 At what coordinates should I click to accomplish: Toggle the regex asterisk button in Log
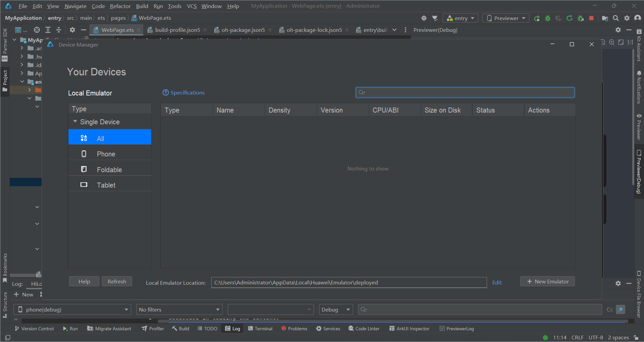click(621, 310)
